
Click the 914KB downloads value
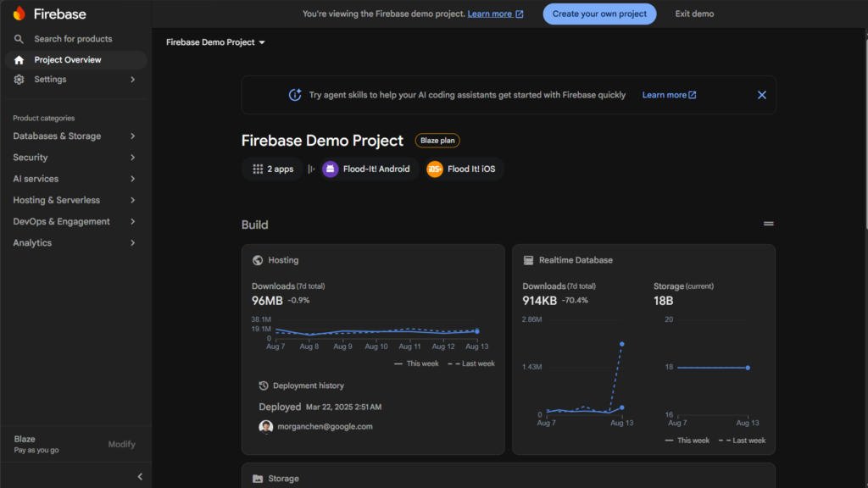[x=539, y=301]
